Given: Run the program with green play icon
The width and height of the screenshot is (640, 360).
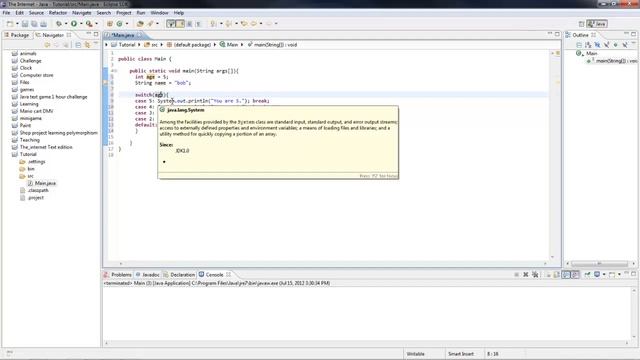Looking at the screenshot, I should (x=74, y=24).
